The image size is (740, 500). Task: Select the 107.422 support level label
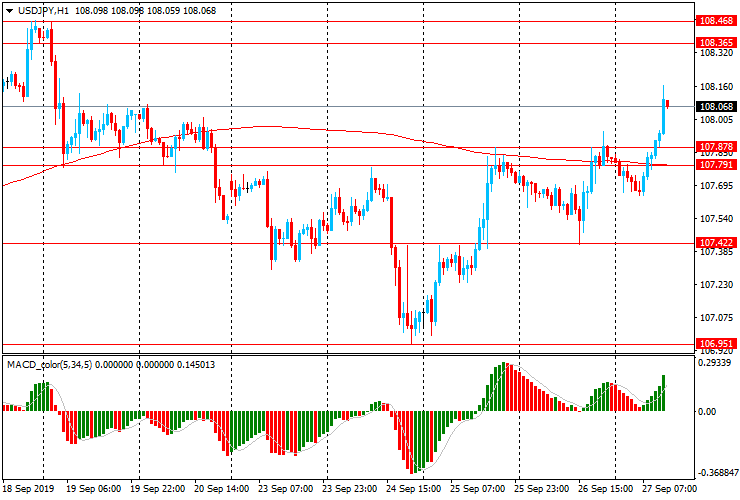tap(716, 243)
